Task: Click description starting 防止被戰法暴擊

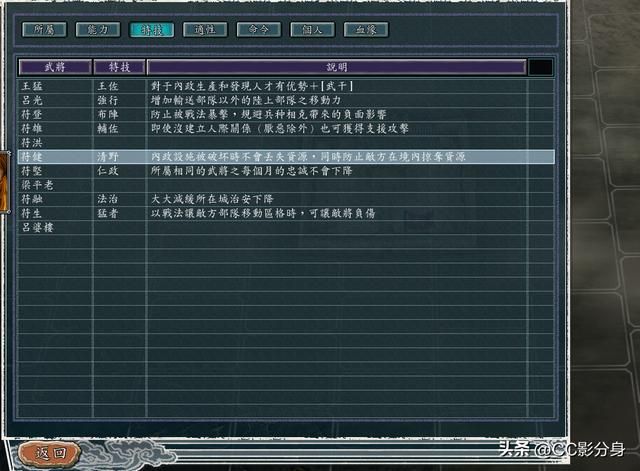Action: (x=269, y=114)
